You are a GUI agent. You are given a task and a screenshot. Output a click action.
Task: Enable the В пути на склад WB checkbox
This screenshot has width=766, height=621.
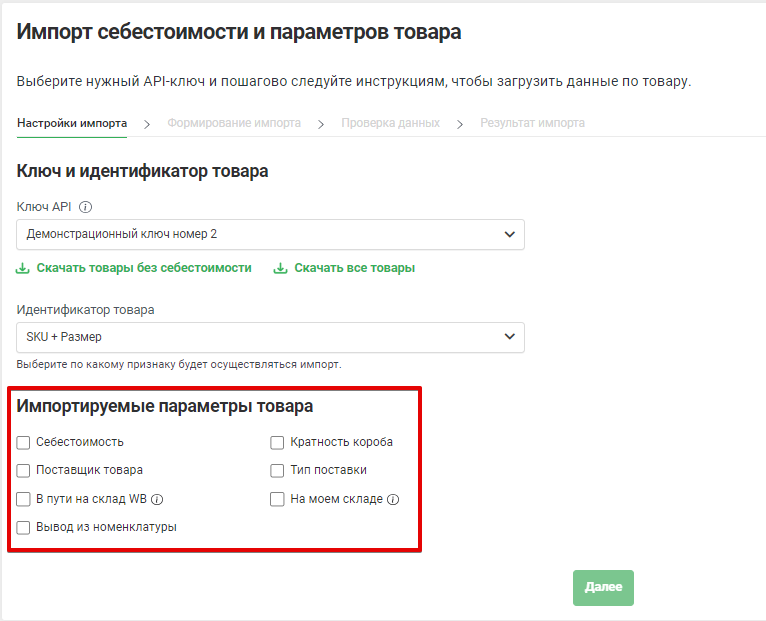point(24,499)
